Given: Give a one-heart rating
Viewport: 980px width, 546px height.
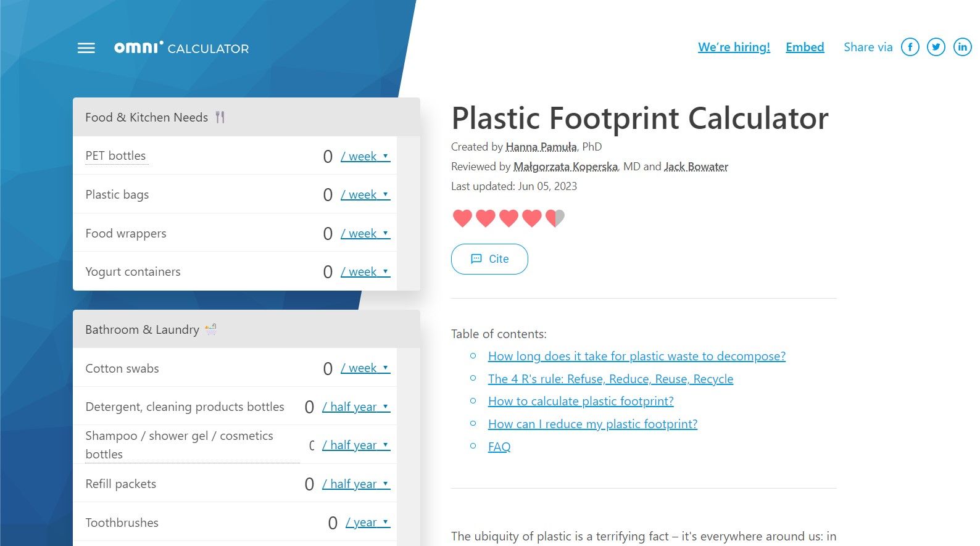Looking at the screenshot, I should [x=462, y=218].
